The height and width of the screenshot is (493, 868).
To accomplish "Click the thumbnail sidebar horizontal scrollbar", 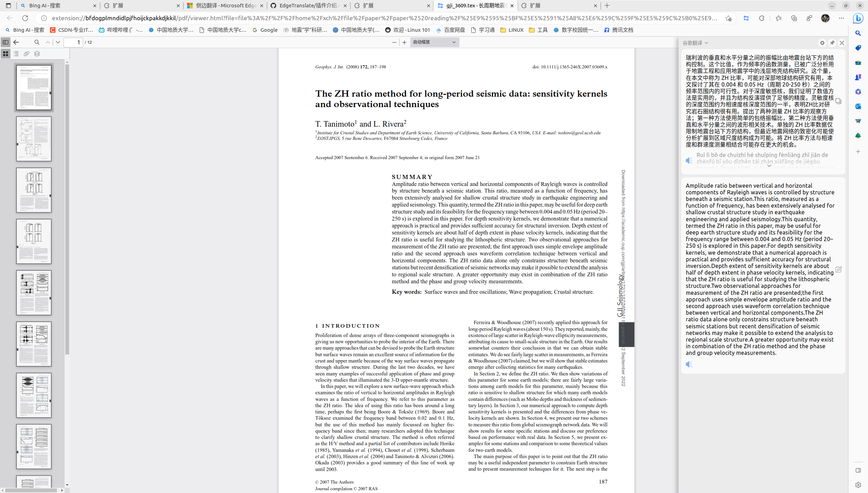I will [31, 490].
